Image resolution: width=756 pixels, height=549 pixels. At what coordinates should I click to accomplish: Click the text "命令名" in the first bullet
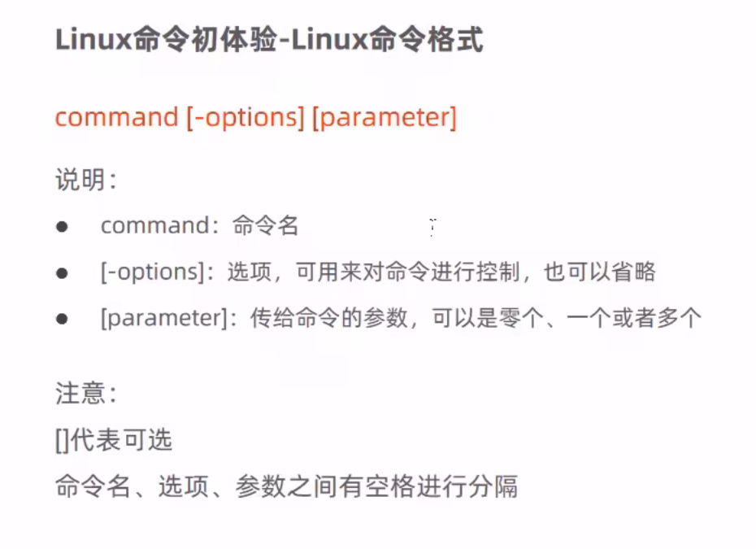click(x=266, y=225)
